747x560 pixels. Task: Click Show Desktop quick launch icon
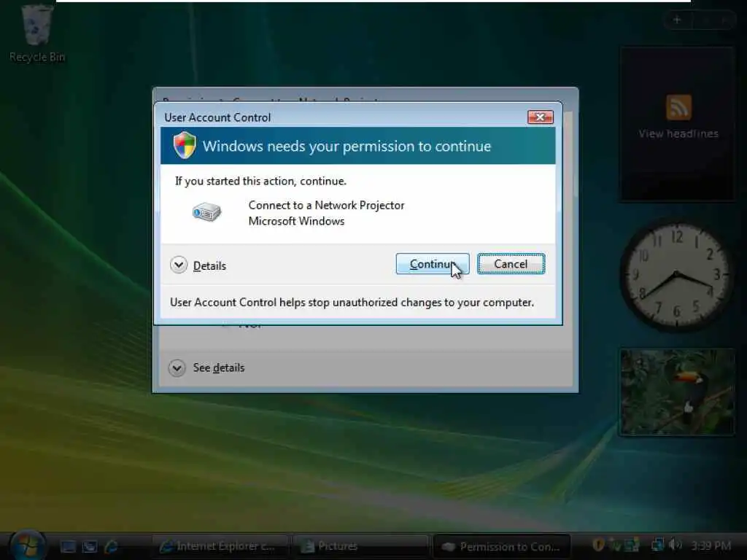pos(68,546)
